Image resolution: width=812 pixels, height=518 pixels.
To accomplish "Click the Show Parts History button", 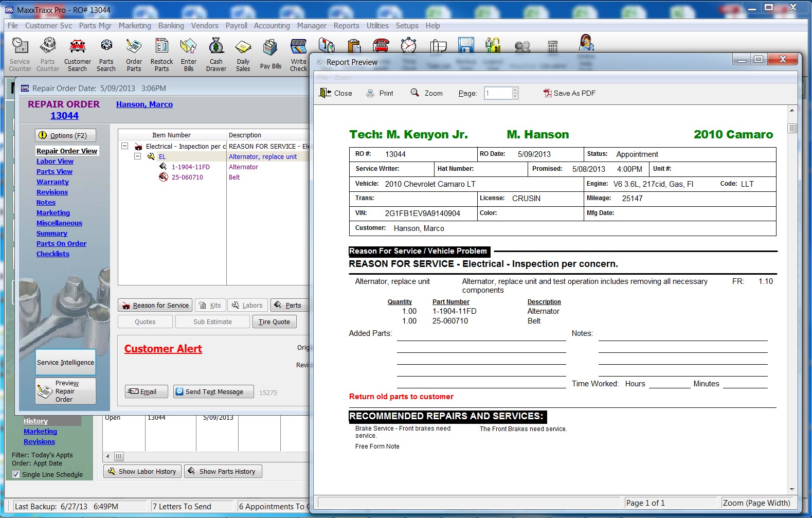I will point(223,471).
